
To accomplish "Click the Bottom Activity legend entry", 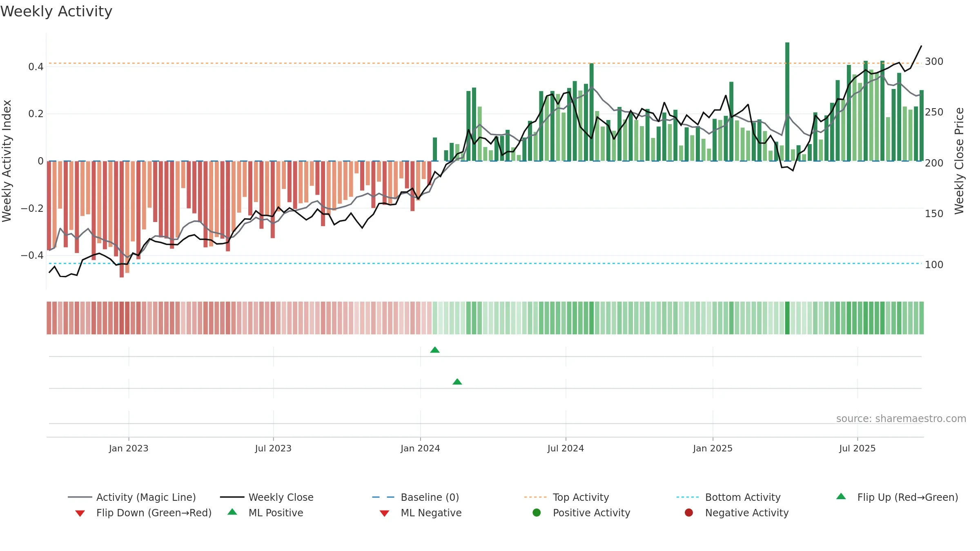I will [728, 497].
